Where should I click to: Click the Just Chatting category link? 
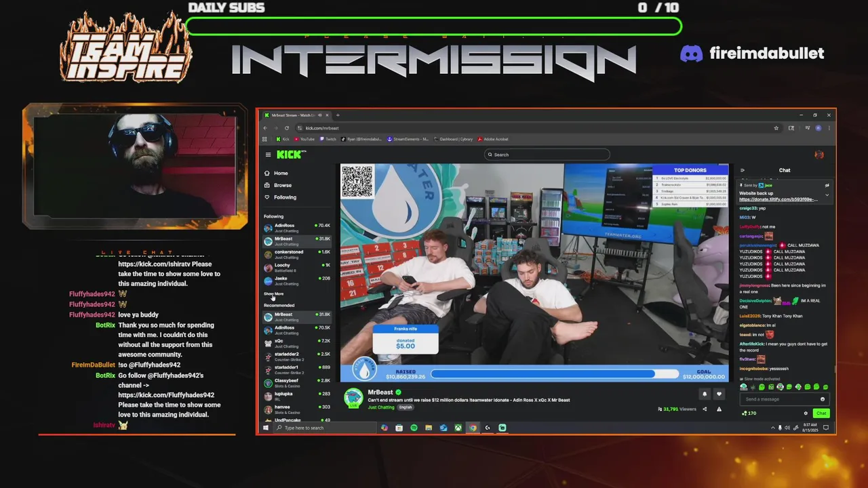[380, 407]
